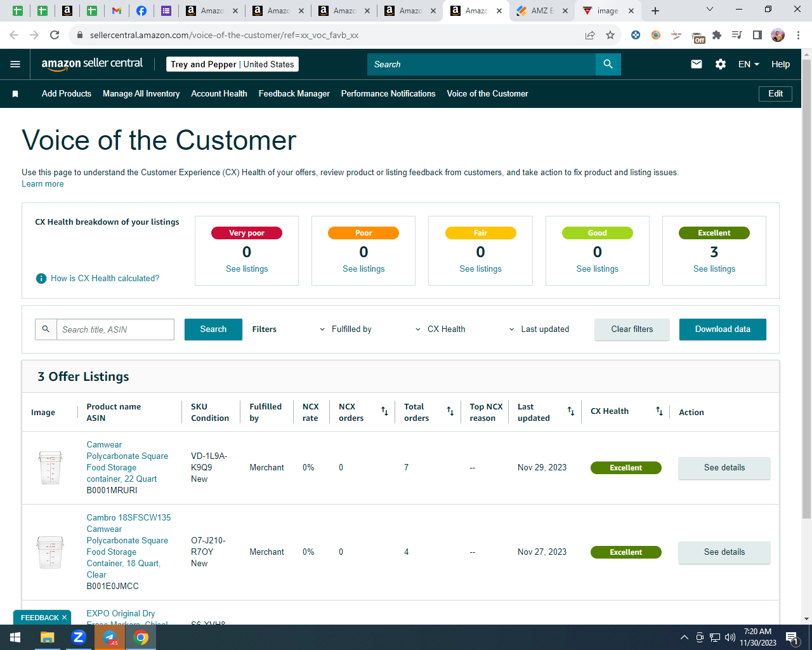Open the Chrome side panel icon
812x650 pixels.
pos(757,35)
